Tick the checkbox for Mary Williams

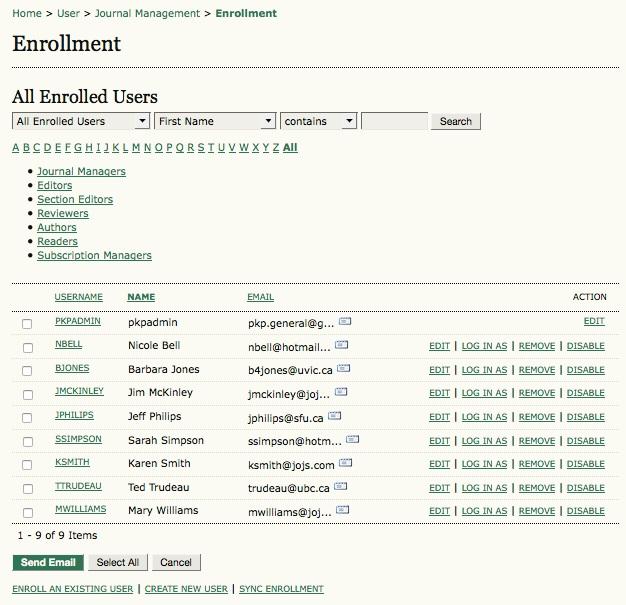(x=28, y=512)
